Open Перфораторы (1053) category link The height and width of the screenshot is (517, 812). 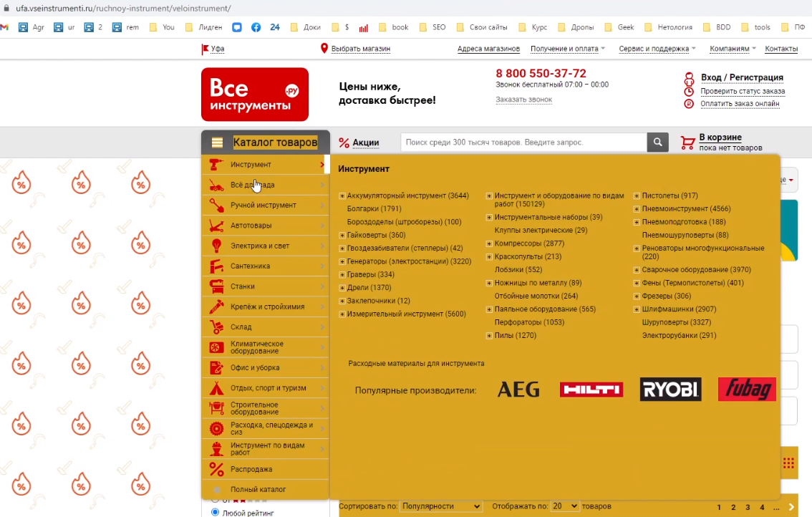coord(529,322)
